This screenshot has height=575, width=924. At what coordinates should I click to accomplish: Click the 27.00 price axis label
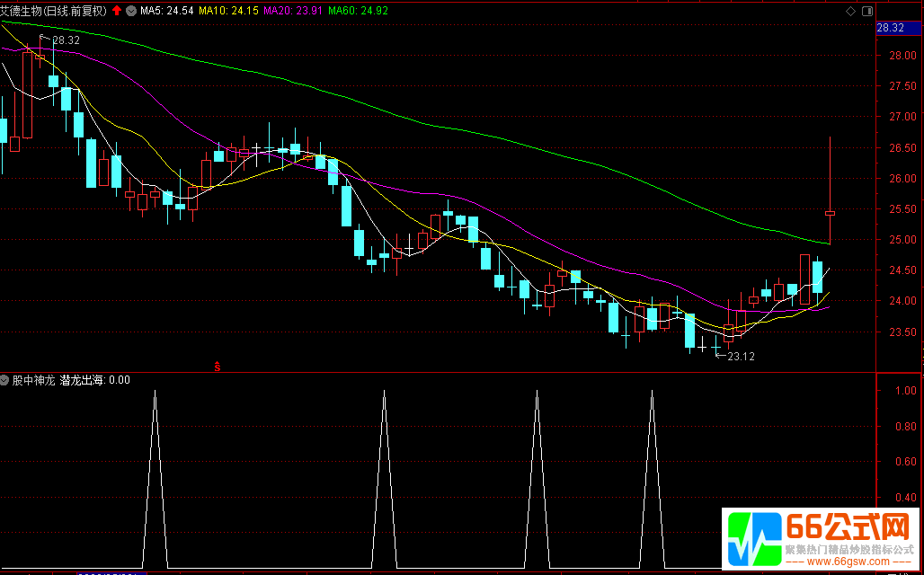[x=903, y=117]
